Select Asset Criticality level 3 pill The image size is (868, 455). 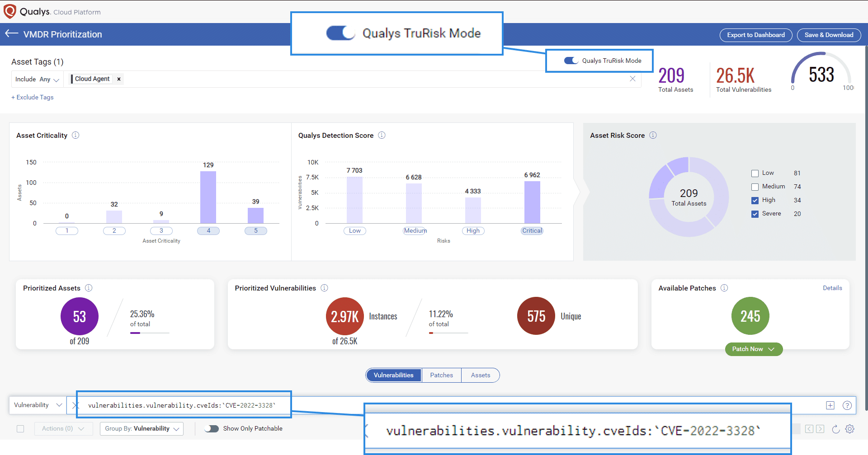click(161, 230)
